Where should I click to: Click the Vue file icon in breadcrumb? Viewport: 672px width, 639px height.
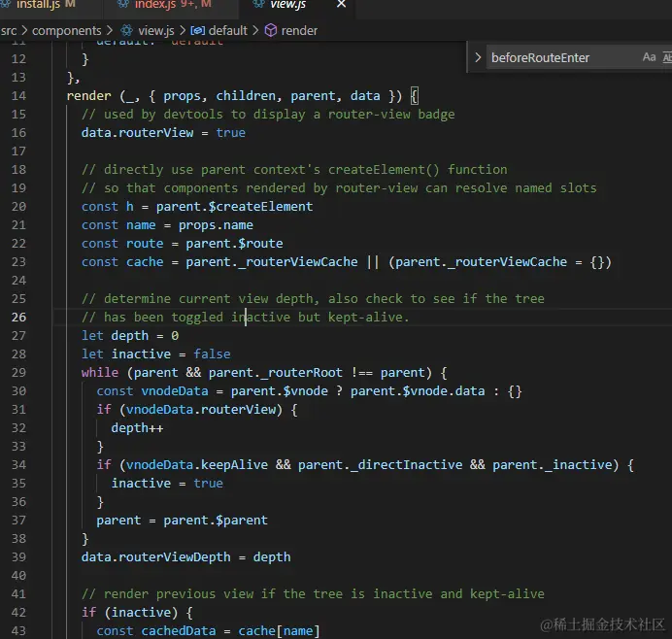click(126, 30)
